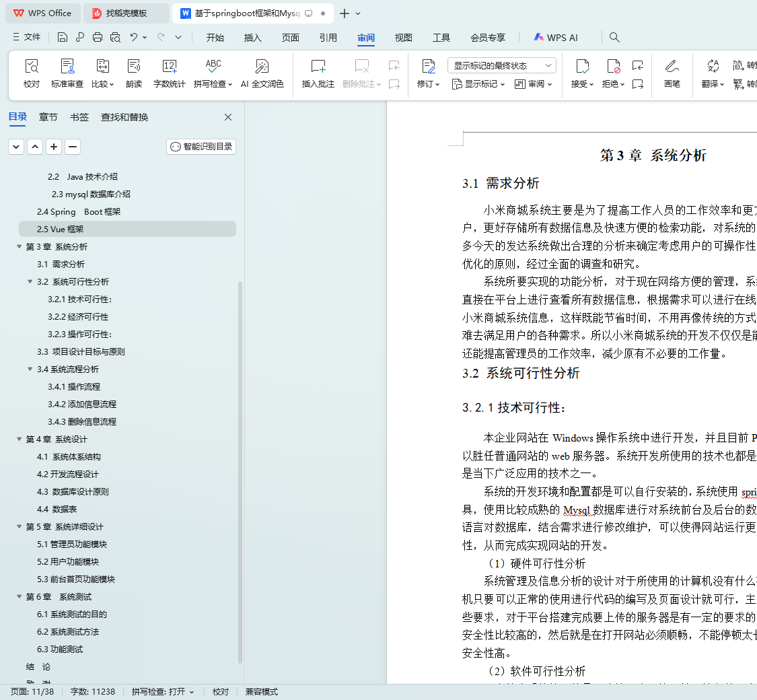This screenshot has height=700, width=757.
Task: Open the 视图 ribbon tab
Action: pyautogui.click(x=403, y=38)
